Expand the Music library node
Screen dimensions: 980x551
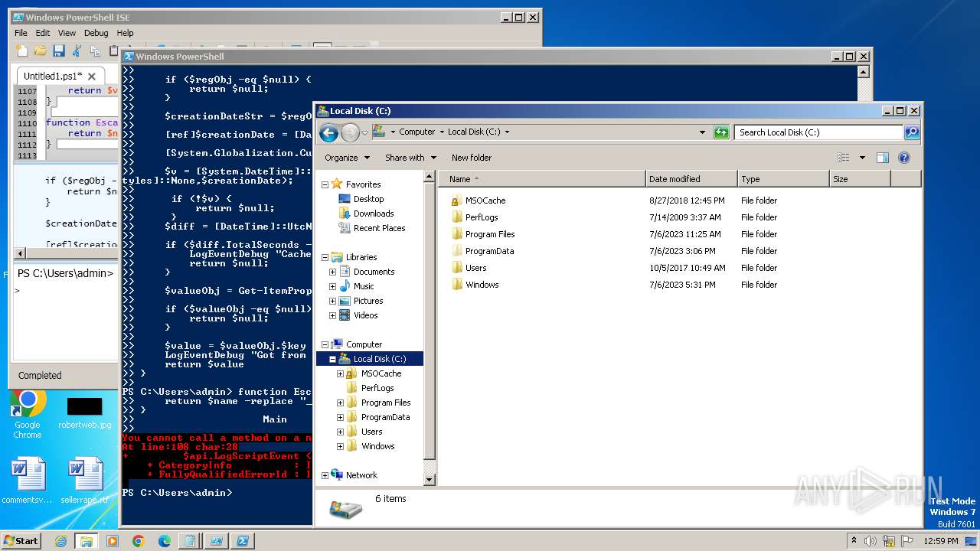point(332,286)
